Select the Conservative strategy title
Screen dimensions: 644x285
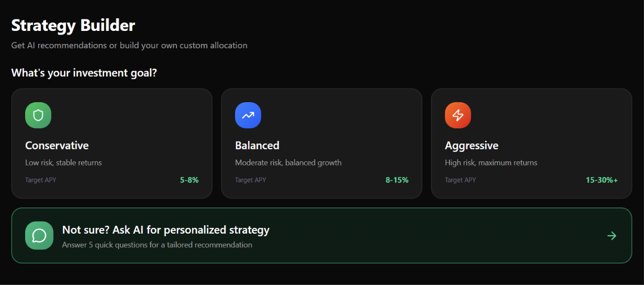click(57, 146)
